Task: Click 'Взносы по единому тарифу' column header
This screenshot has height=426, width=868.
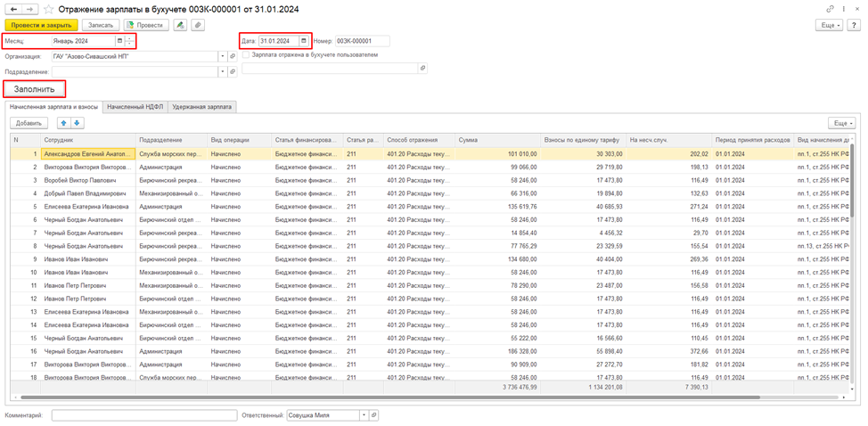Action: (585, 140)
